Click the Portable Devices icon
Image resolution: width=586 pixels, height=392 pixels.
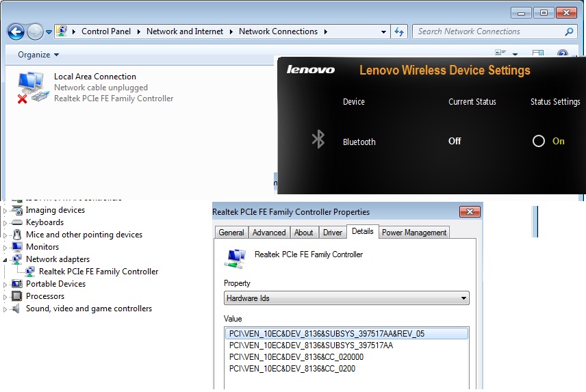coord(17,284)
